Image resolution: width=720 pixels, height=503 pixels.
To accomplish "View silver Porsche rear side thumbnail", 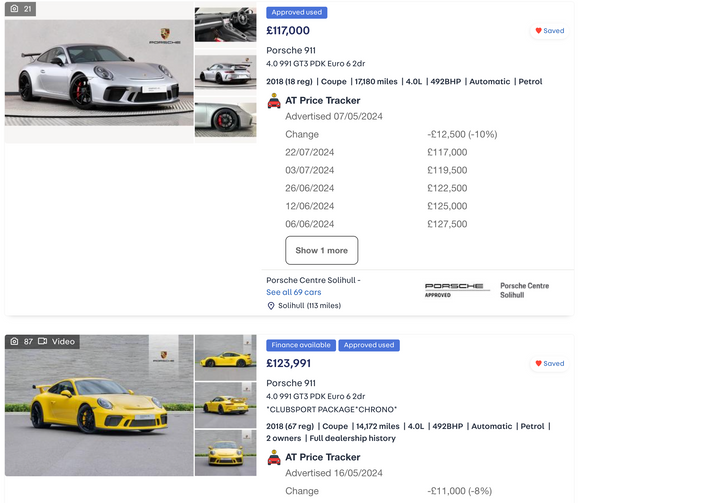I will tap(225, 72).
